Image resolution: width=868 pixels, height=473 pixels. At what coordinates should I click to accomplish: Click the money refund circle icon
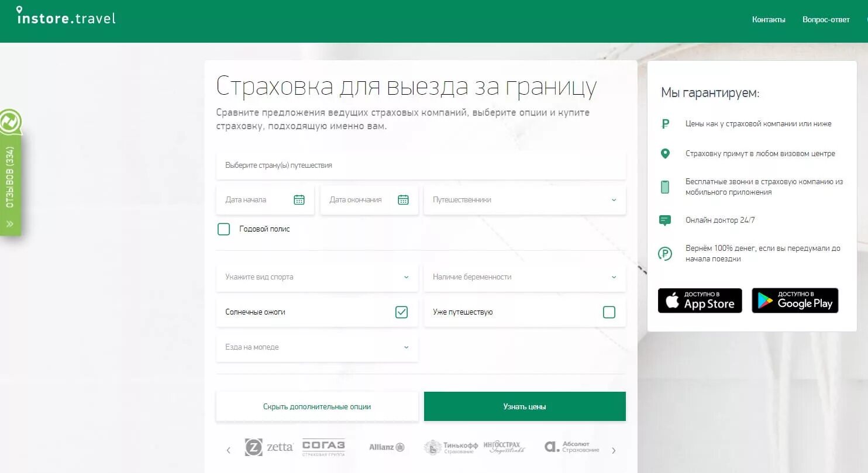tap(665, 254)
